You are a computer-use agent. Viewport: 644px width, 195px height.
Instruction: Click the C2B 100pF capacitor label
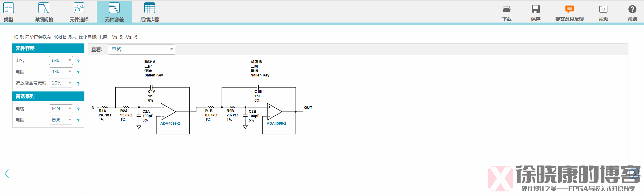pyautogui.click(x=254, y=116)
